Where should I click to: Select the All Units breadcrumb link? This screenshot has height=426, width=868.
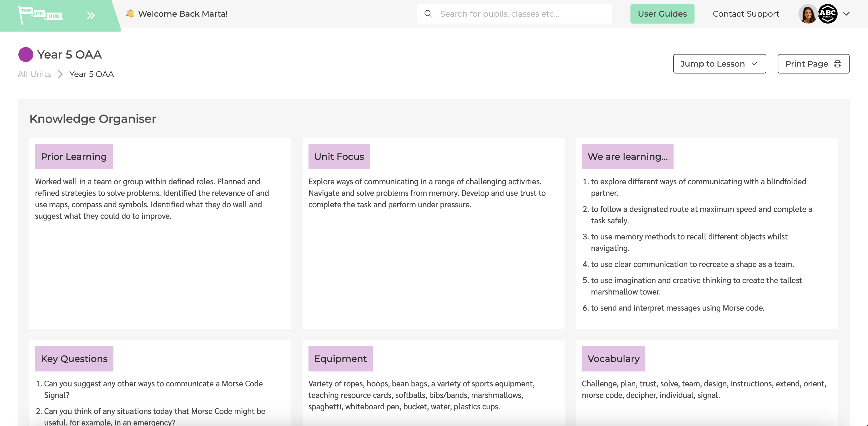(35, 73)
